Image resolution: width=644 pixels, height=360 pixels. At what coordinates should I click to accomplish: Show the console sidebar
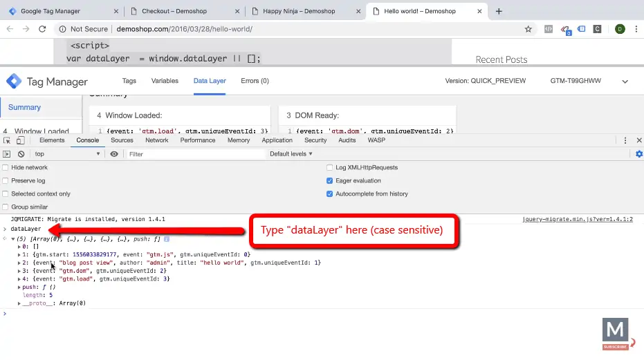[x=7, y=154]
